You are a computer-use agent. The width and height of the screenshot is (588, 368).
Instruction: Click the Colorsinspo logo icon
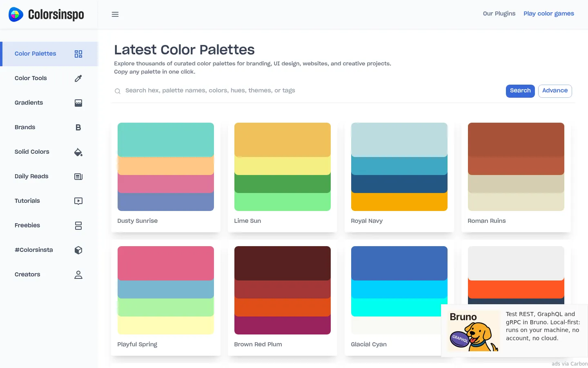[x=16, y=14]
